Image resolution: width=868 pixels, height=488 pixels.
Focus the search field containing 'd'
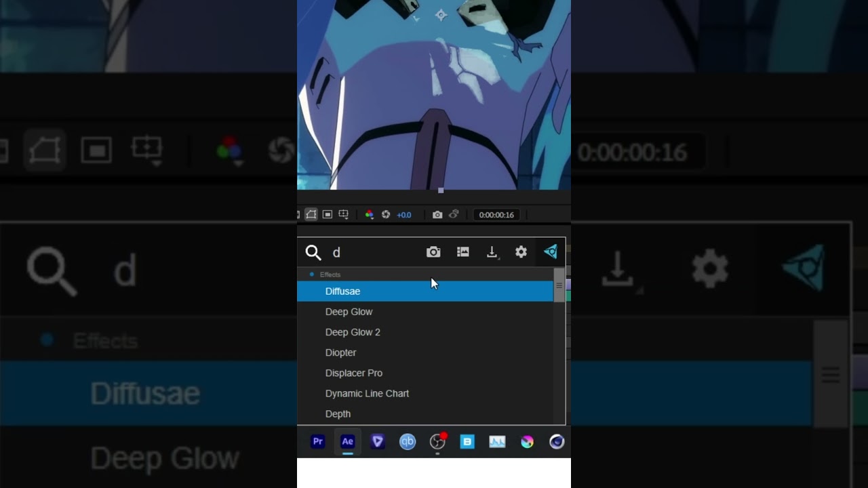[373, 253]
